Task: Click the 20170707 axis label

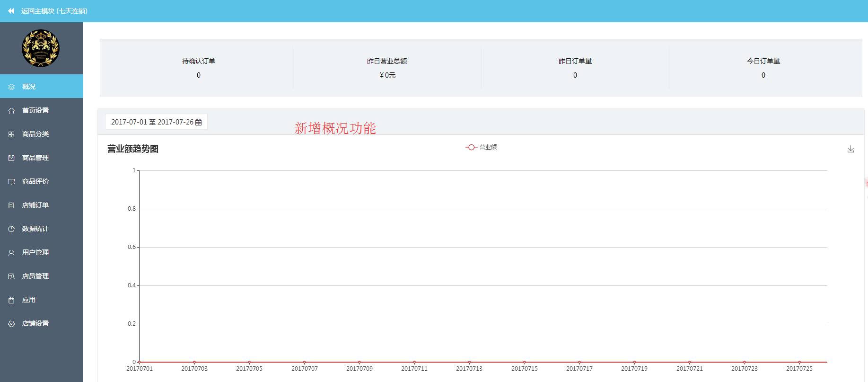Action: [305, 369]
